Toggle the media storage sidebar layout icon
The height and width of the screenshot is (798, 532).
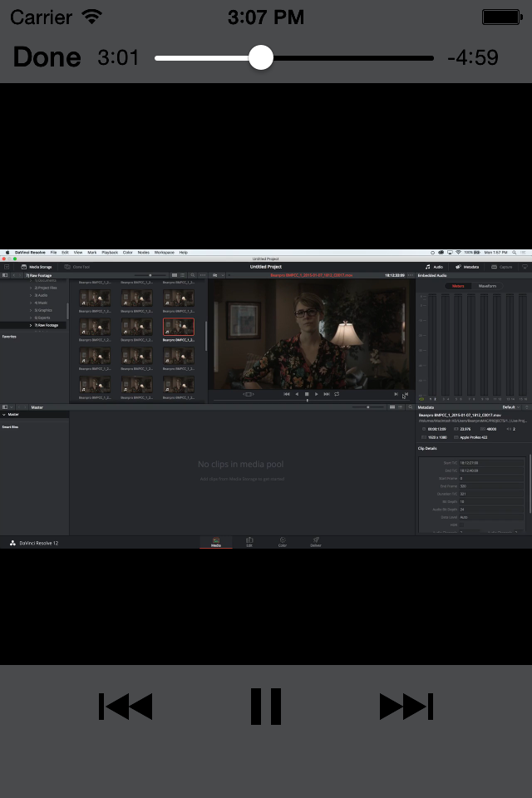[x=5, y=275]
